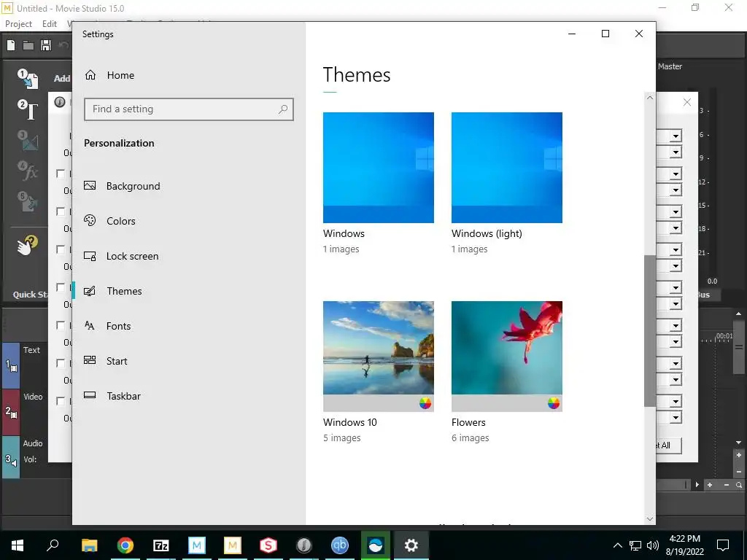Open Lock screen settings page
This screenshot has width=747, height=560.
[x=133, y=256]
